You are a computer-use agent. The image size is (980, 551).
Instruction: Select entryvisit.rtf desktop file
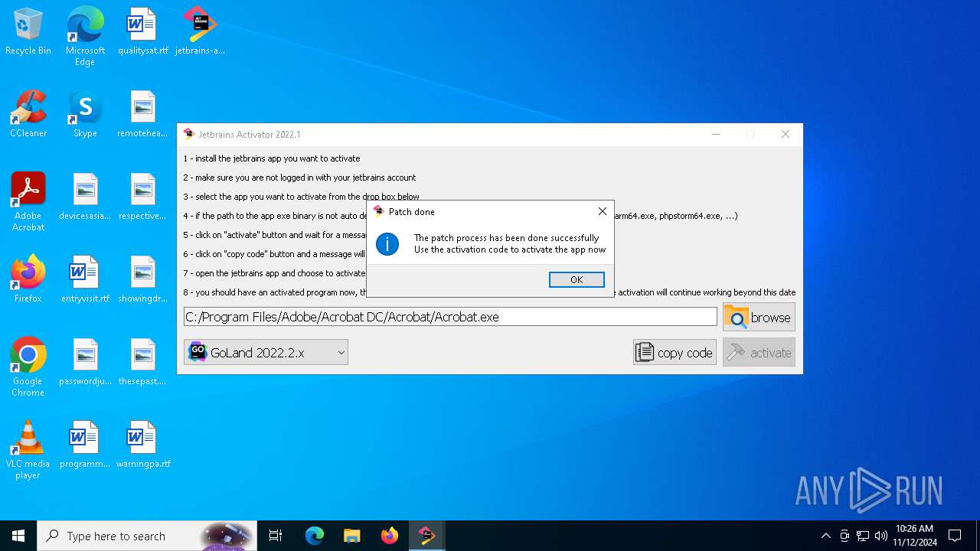[85, 280]
